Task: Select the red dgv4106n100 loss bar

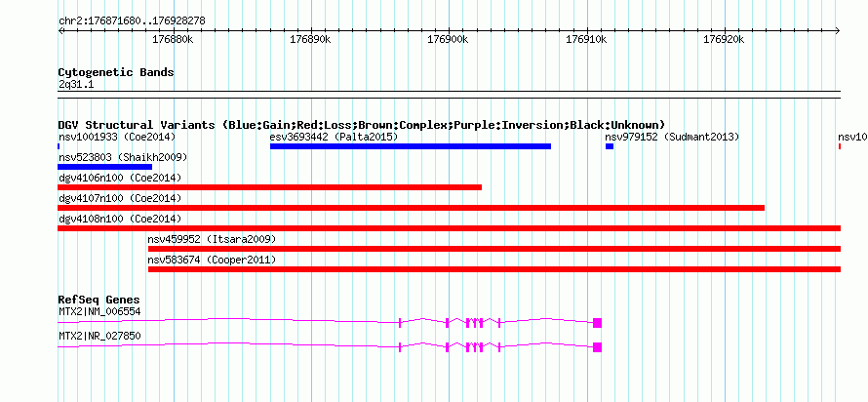Action: (x=269, y=187)
